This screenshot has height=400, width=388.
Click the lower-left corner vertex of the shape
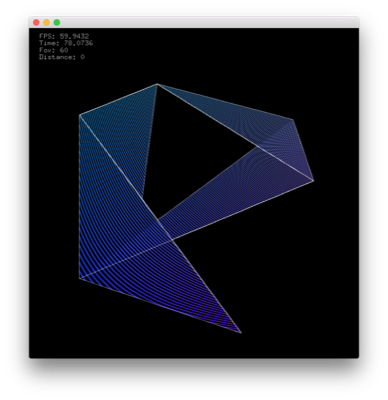tap(80, 278)
